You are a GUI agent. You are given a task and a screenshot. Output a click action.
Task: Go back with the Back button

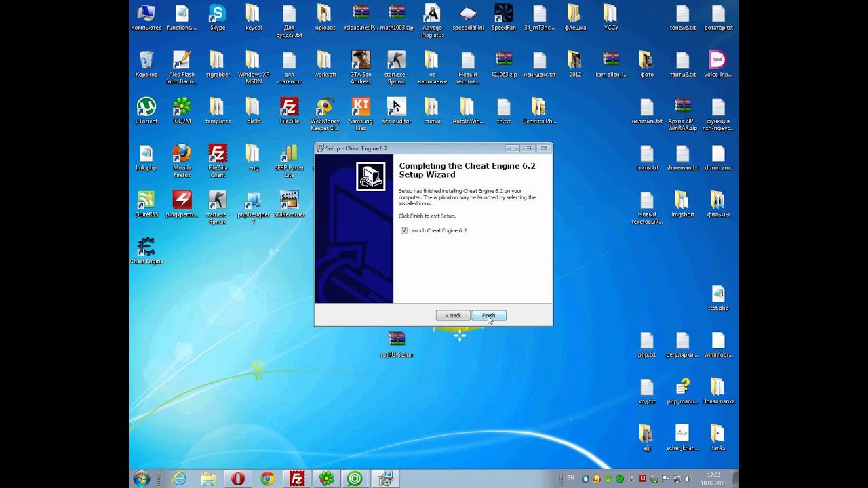[x=453, y=315]
